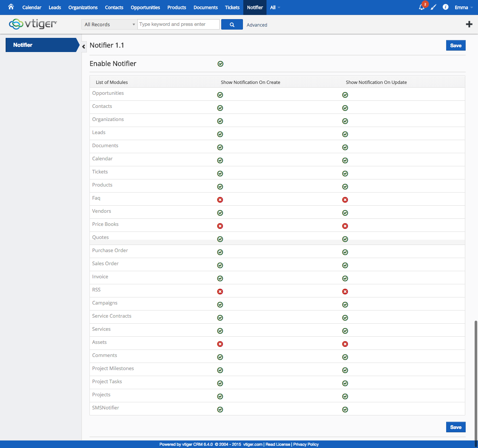Toggle Projects notification on create
Screen dimensions: 478x448
click(220, 397)
